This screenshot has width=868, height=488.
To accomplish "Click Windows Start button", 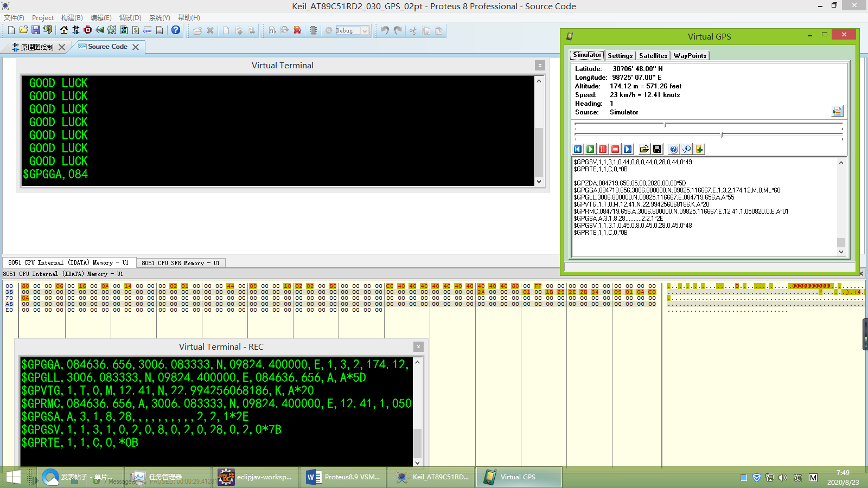I will [13, 478].
